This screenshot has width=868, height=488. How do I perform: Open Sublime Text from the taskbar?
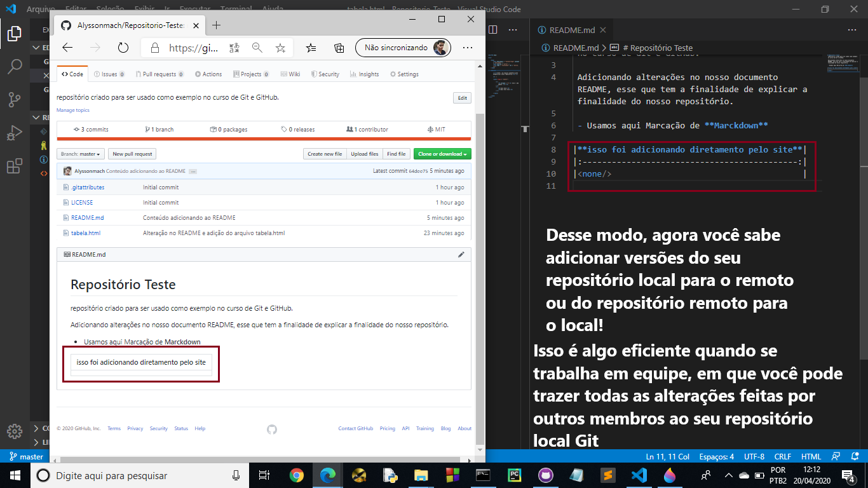607,475
